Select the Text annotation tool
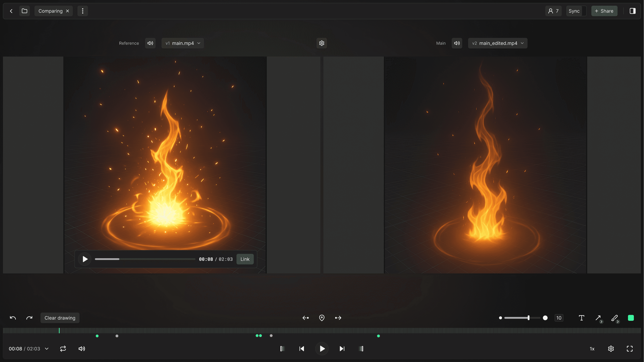This screenshot has height=362, width=644. [582, 318]
